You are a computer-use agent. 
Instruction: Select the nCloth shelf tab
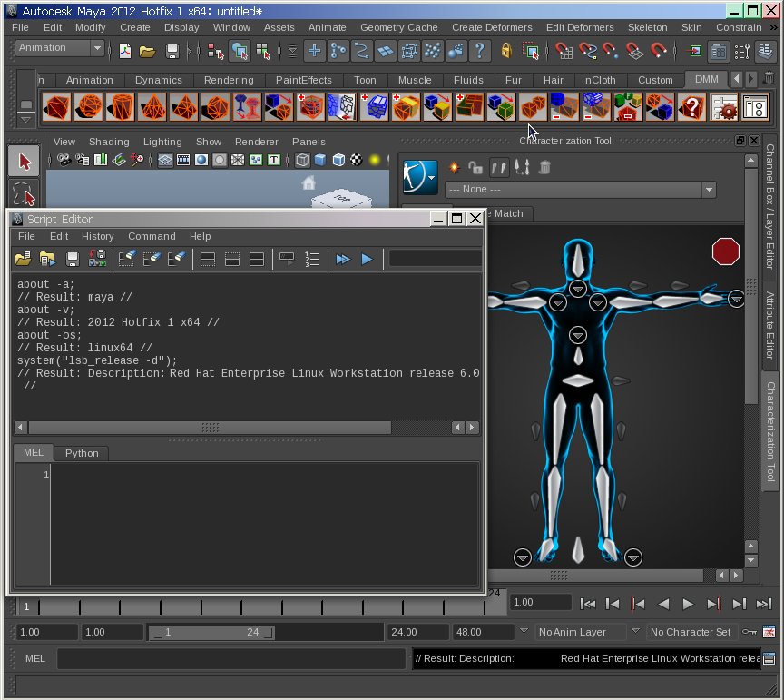point(600,80)
